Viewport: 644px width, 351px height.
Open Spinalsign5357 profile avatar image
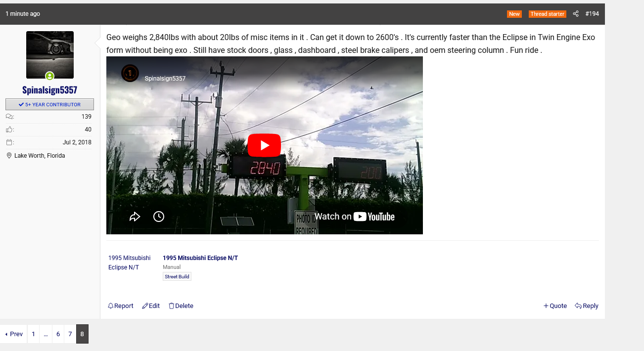[50, 55]
